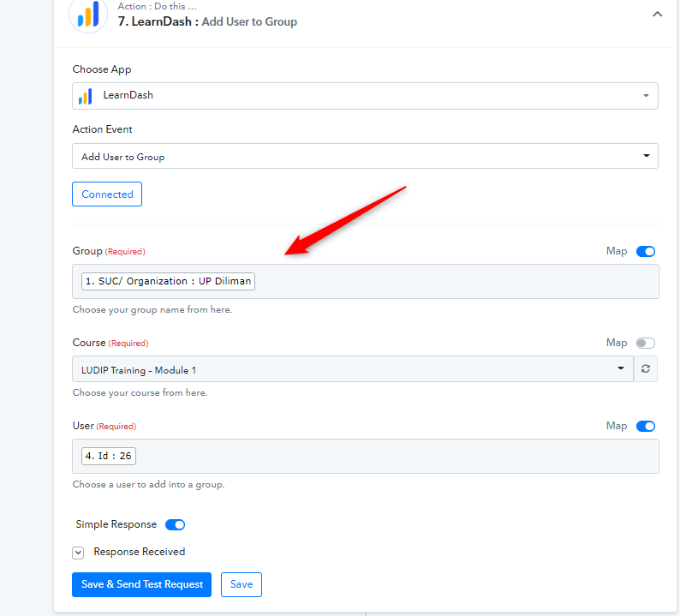Select the SUC/ Organization : UP Diliman tag
Image resolution: width=680 pixels, height=616 pixels.
click(x=168, y=281)
